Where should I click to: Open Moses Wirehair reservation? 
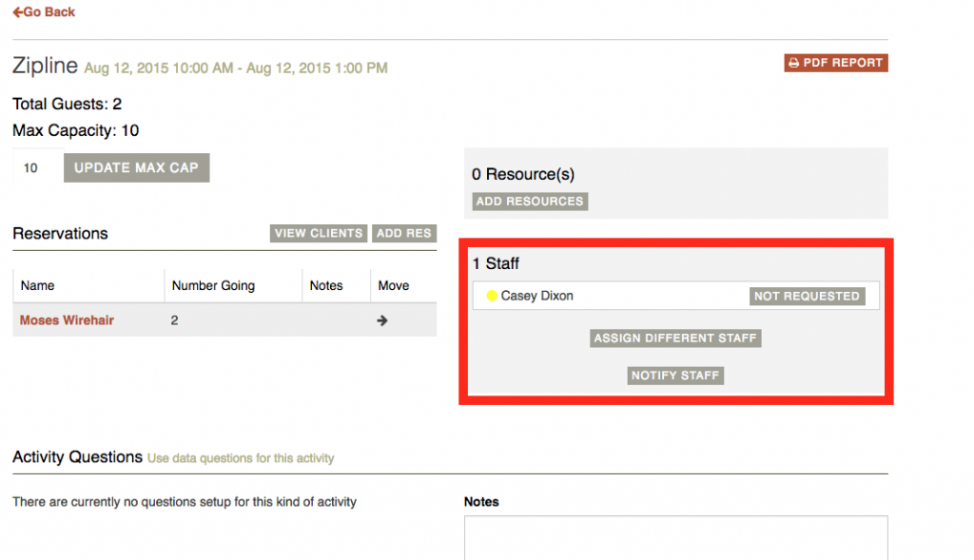(x=67, y=320)
